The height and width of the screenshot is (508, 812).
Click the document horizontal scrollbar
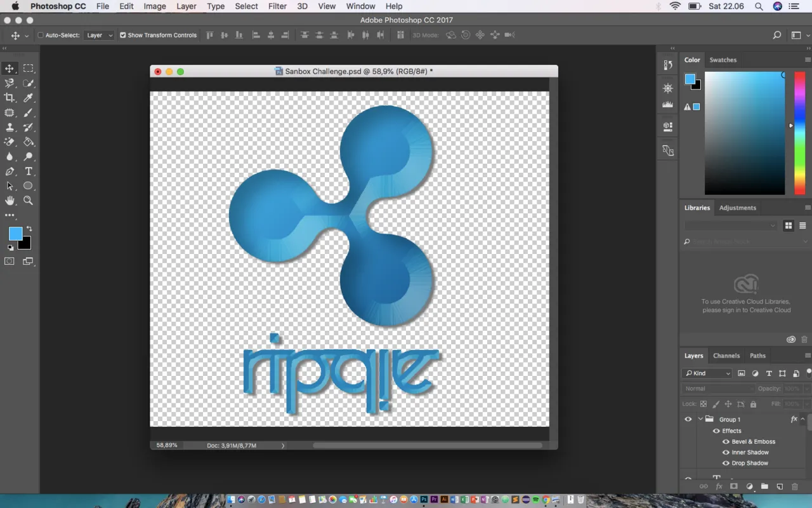[428, 446]
